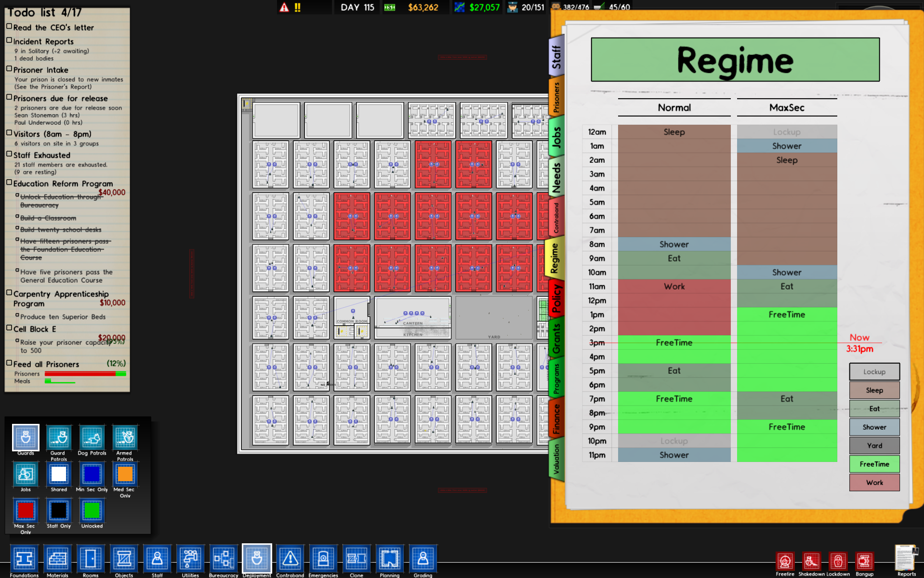Pick the white Shared zone swatch
Screen dimensions: 924x578
[x=59, y=474]
